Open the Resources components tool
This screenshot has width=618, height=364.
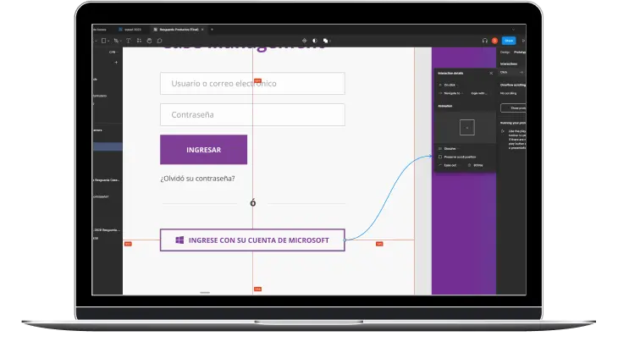click(x=139, y=41)
